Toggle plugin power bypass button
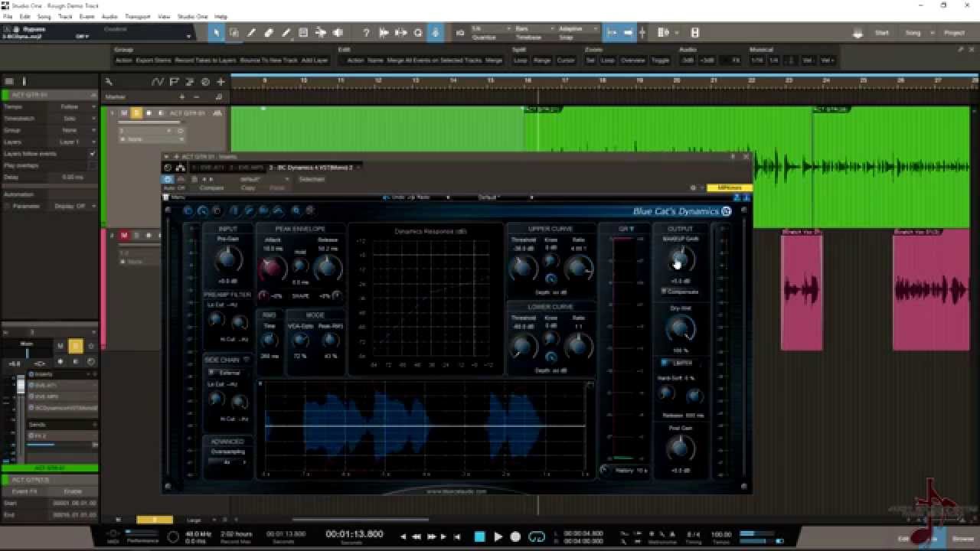 [x=168, y=179]
